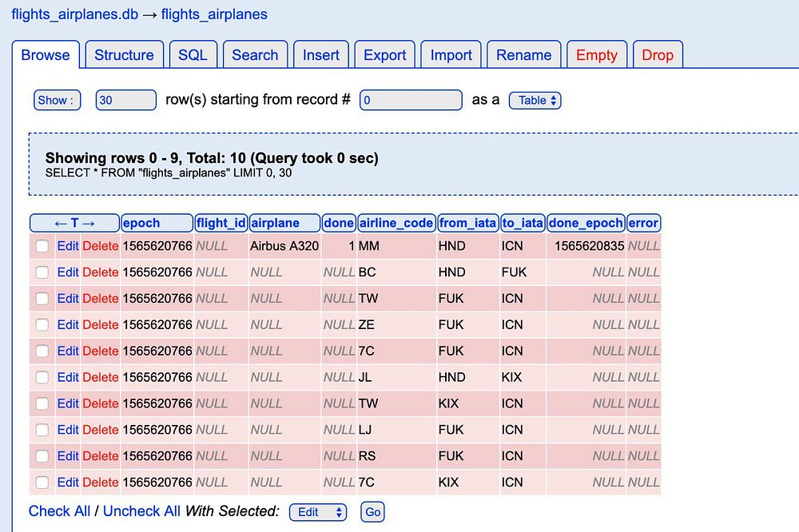Tick the checkbox for the LJ row
Screen dimensions: 799x532
coord(42,430)
